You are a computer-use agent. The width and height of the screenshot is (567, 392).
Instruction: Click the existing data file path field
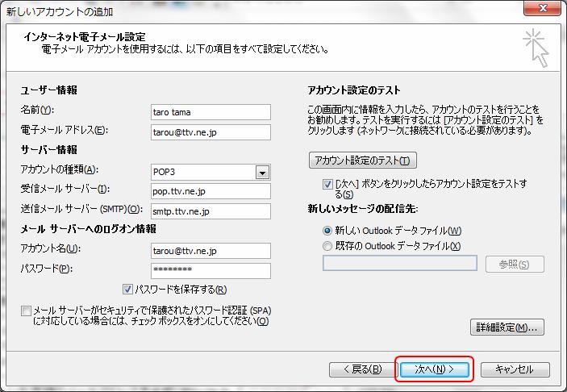click(399, 263)
